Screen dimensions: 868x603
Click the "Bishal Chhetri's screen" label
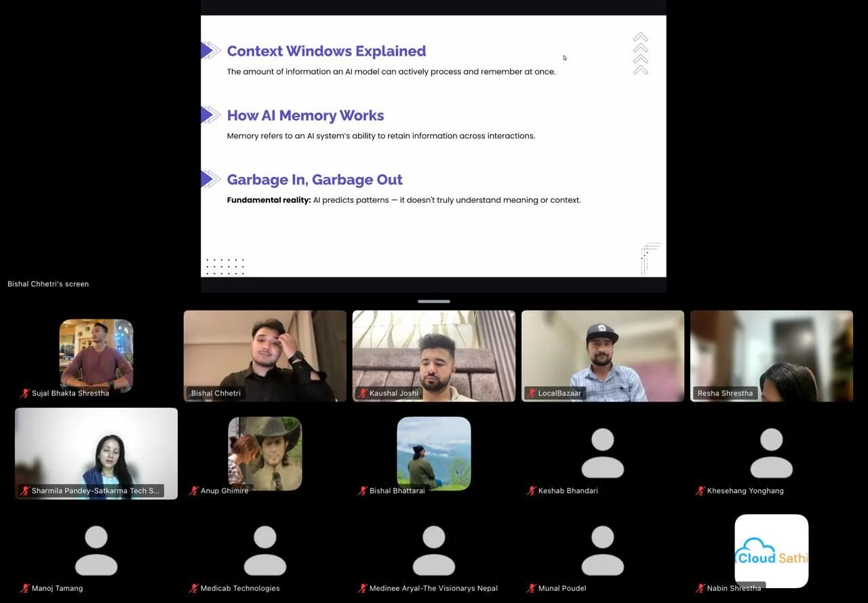[48, 284]
